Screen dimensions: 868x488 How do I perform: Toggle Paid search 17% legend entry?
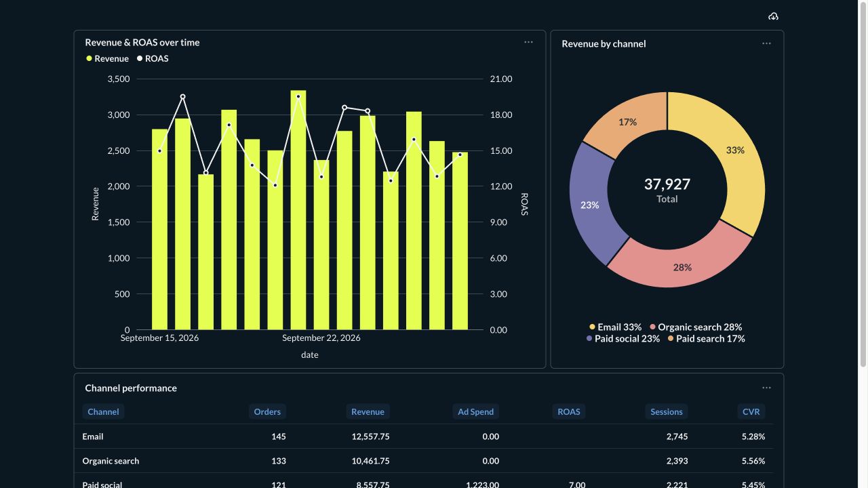(x=706, y=338)
